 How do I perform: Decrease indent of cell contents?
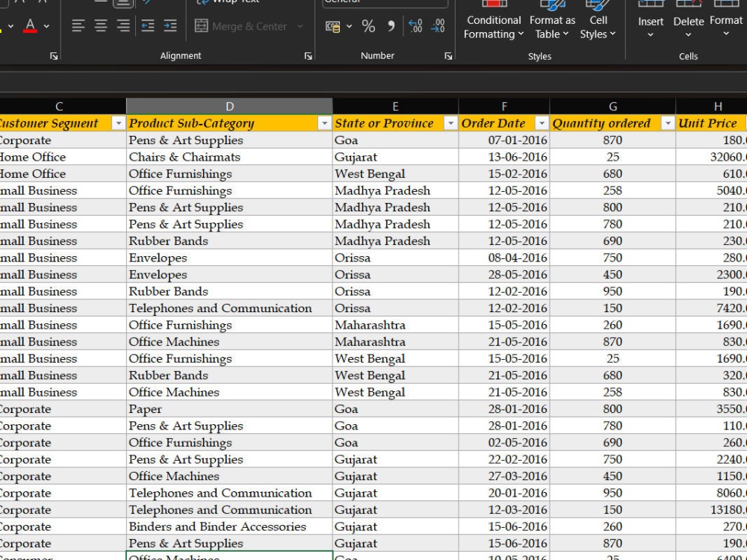pos(148,25)
